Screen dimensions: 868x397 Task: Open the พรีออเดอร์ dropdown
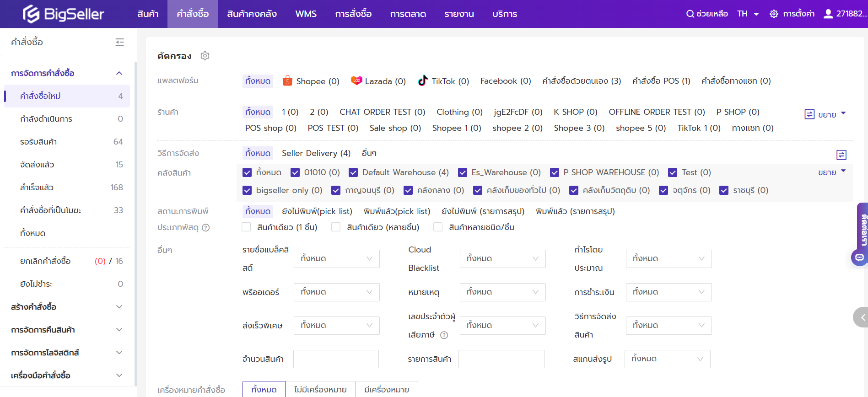pyautogui.click(x=336, y=292)
